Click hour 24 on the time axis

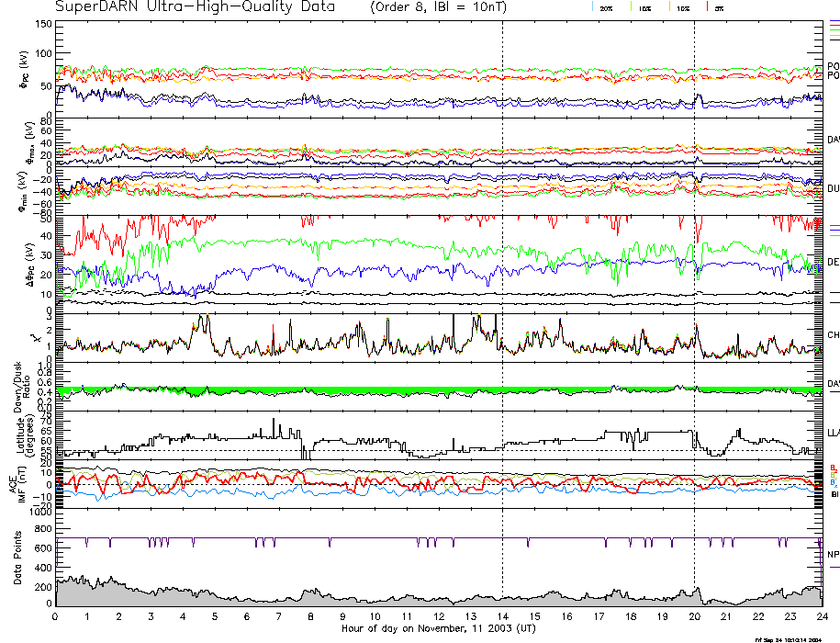(x=822, y=616)
